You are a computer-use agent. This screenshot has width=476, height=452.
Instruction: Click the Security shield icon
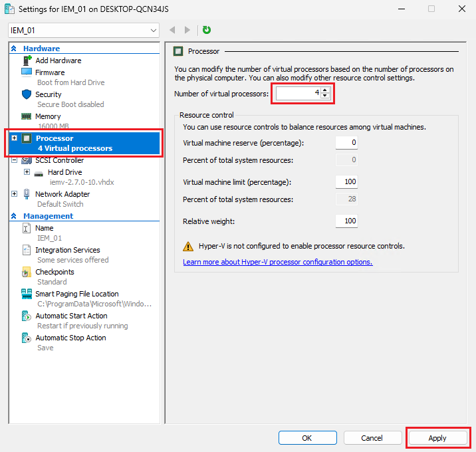tap(27, 94)
